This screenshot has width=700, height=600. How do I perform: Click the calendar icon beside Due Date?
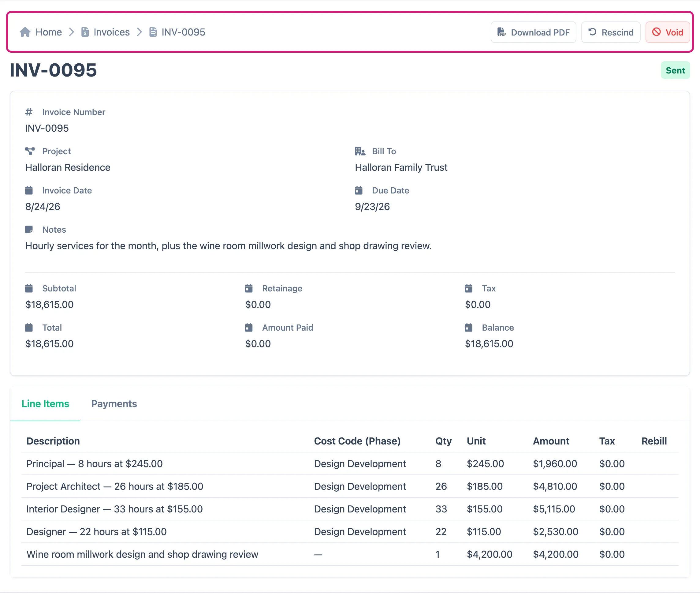click(x=359, y=190)
